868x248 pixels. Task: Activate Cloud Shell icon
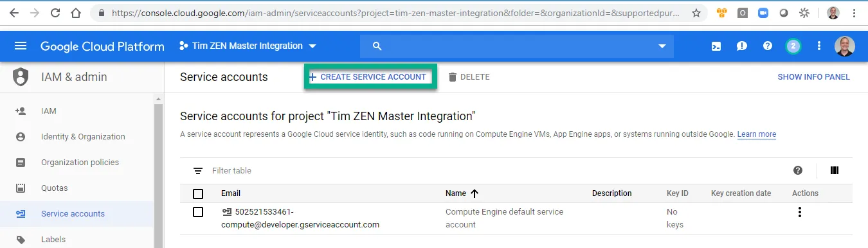coord(716,46)
